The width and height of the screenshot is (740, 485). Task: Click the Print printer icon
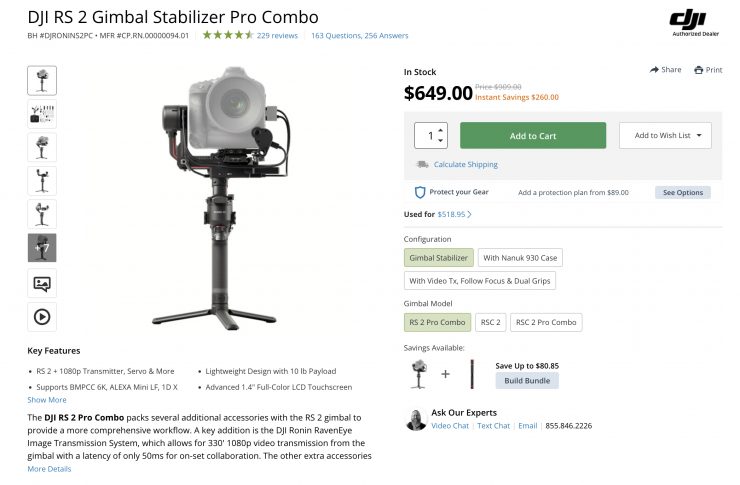tap(697, 70)
